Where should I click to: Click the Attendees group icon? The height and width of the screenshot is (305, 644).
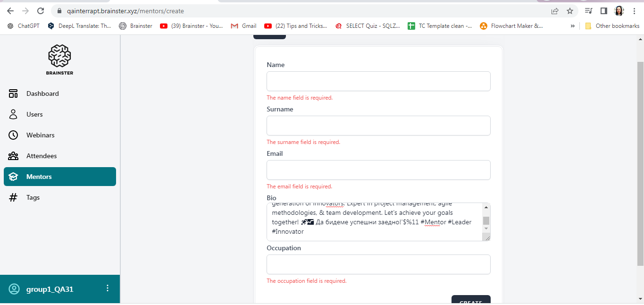[x=13, y=156]
